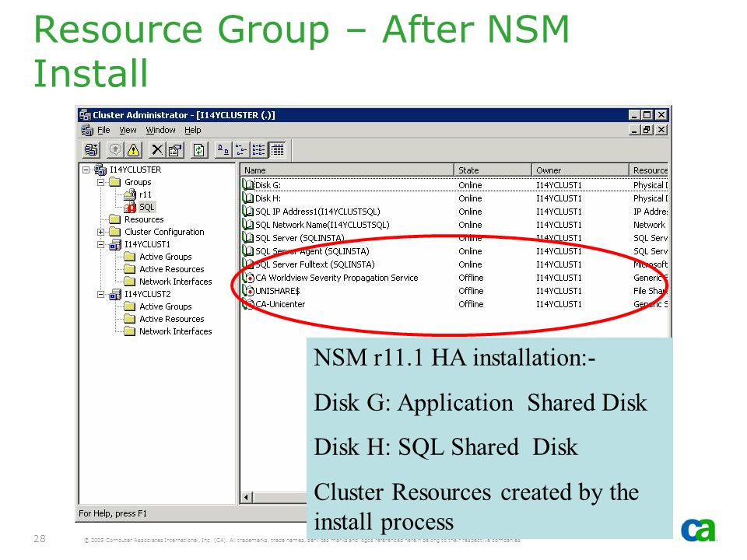Click the Offline state of UNISHARE$
This screenshot has width=747, height=560.
(x=471, y=291)
